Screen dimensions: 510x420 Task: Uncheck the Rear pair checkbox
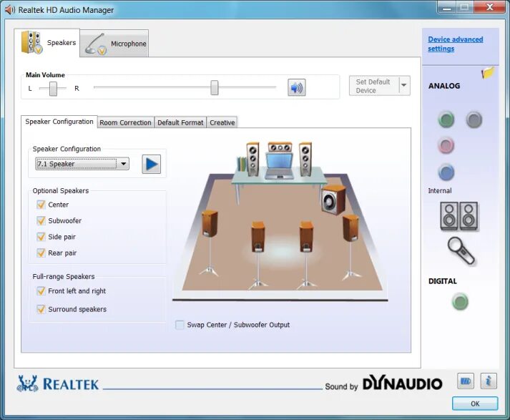(41, 253)
